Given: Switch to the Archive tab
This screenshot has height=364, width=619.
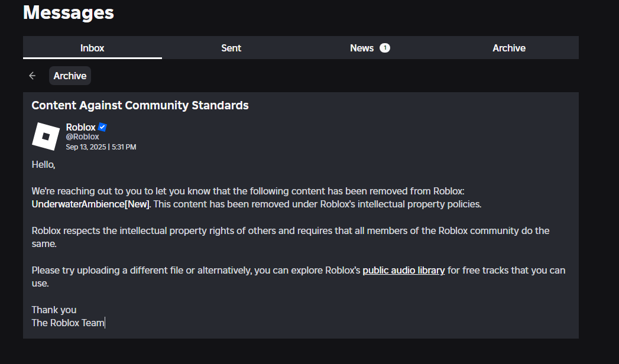Looking at the screenshot, I should pyautogui.click(x=509, y=48).
